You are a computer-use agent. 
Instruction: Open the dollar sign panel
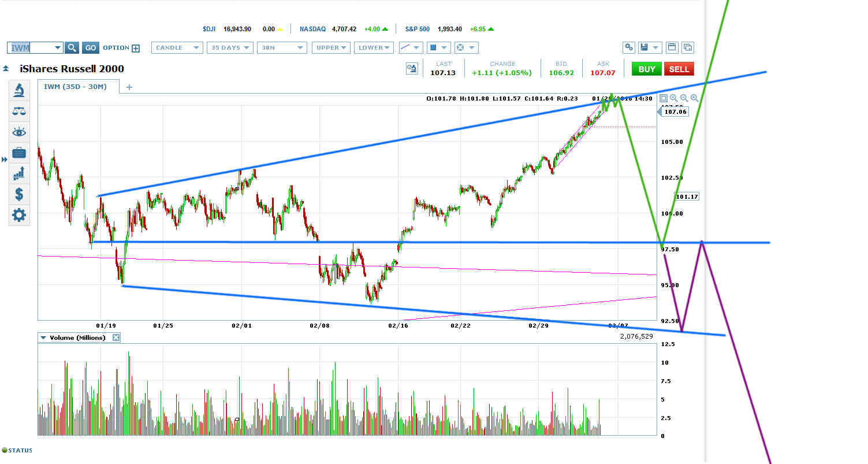click(19, 194)
